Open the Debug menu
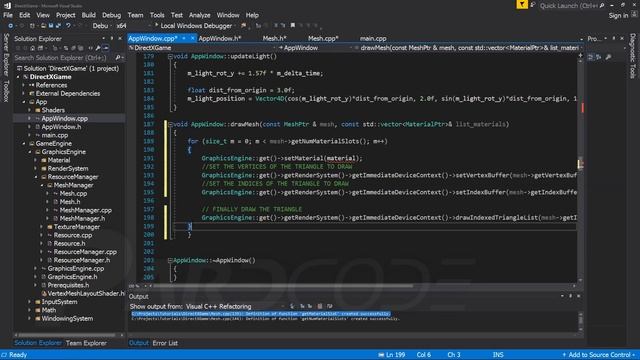The image size is (640, 360). point(111,15)
